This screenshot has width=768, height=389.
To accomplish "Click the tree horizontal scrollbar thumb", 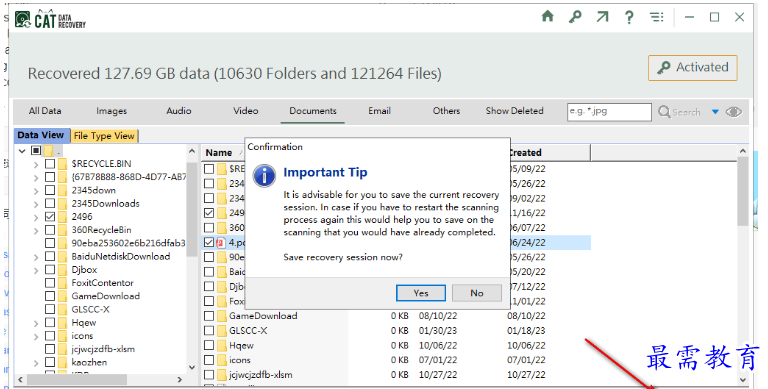I will (77, 379).
